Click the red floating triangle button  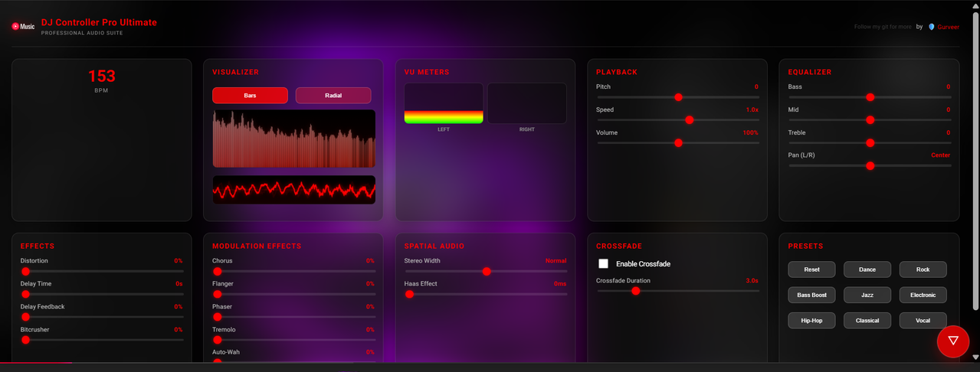(953, 341)
